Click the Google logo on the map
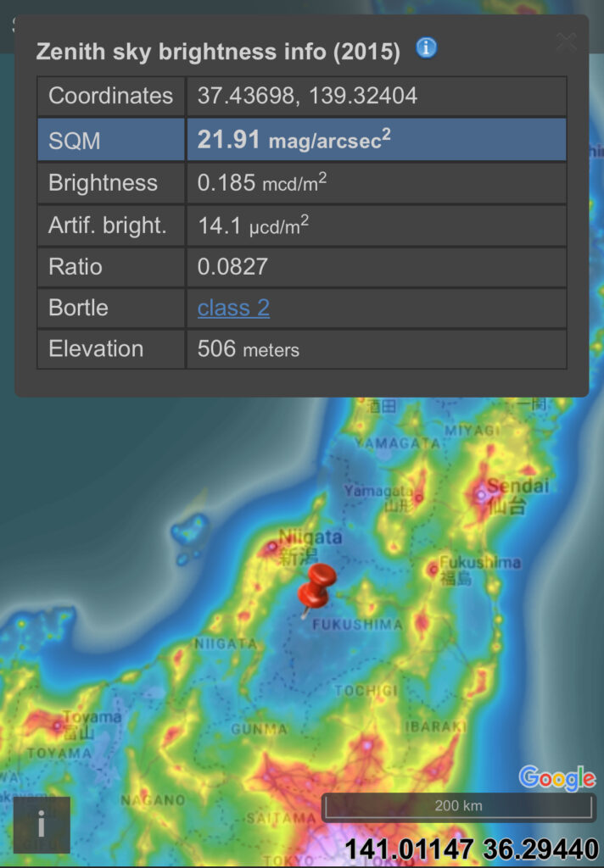 pos(556,778)
